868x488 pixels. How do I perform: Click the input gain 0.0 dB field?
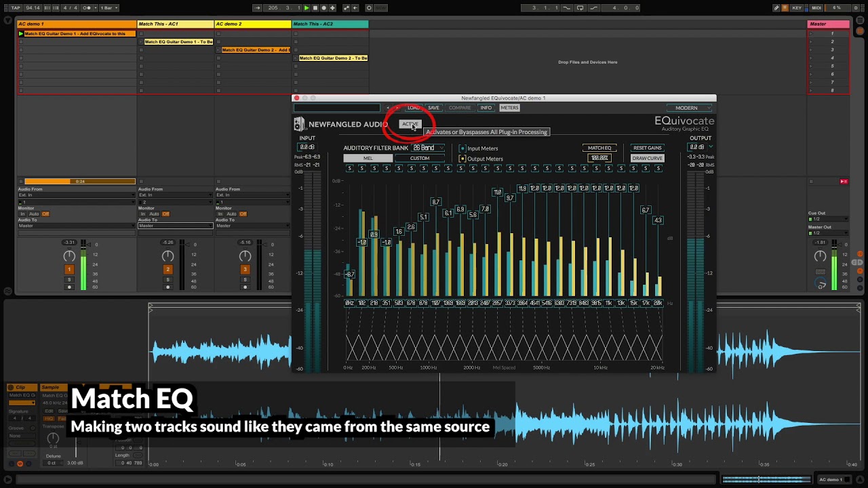[x=307, y=147]
